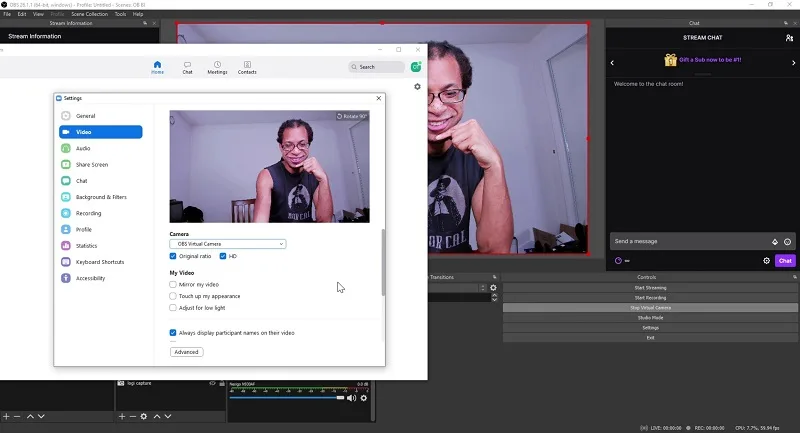
Task: Open the Tools menu in OBS
Action: [x=120, y=14]
